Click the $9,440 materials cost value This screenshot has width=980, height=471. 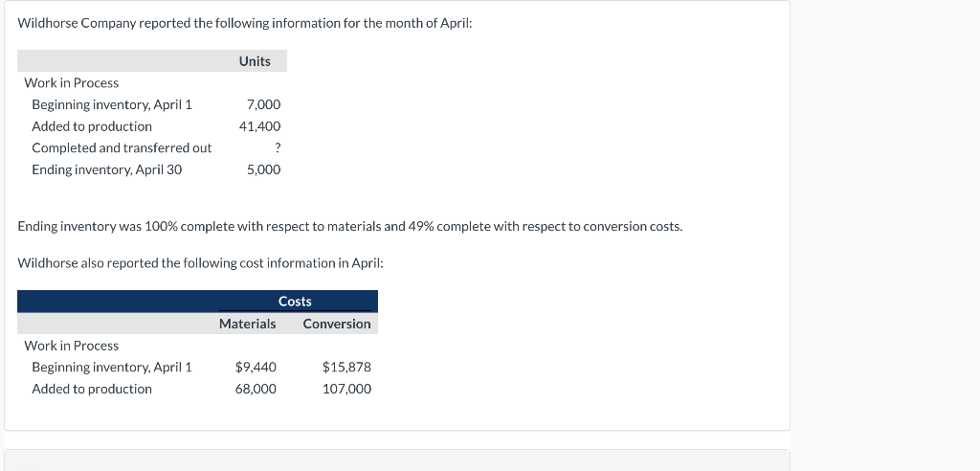point(256,367)
